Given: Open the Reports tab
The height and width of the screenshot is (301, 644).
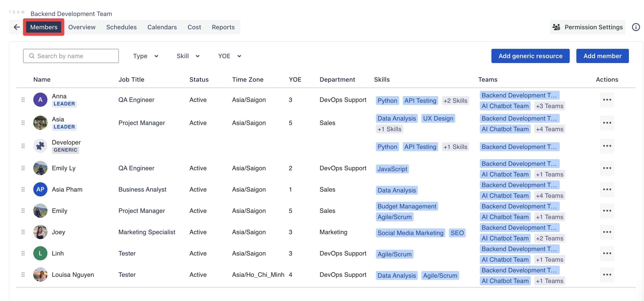Looking at the screenshot, I should coord(223,27).
